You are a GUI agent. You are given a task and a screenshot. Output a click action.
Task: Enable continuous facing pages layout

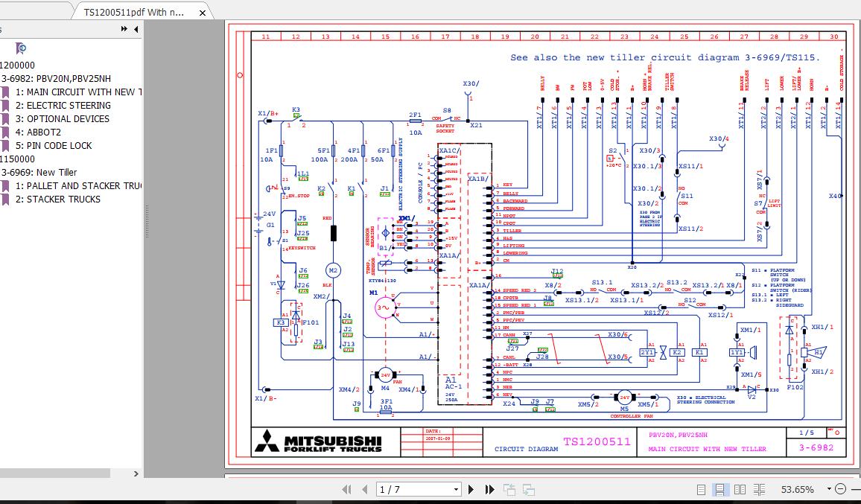tap(760, 489)
